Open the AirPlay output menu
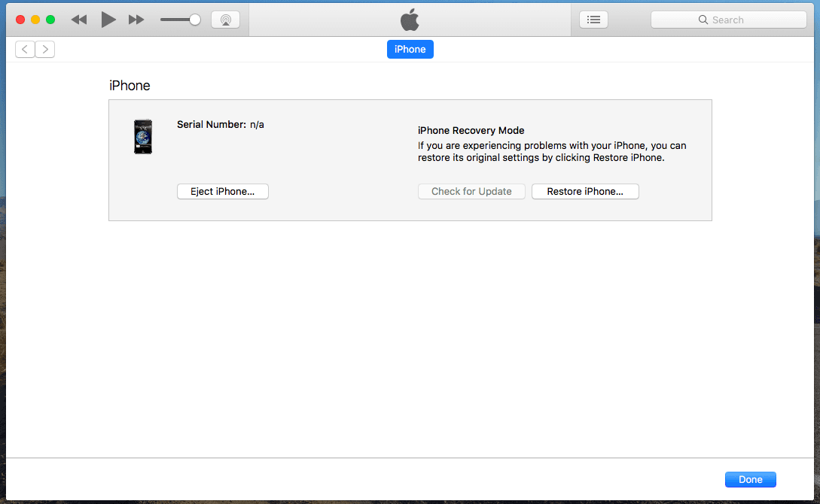 click(x=225, y=20)
